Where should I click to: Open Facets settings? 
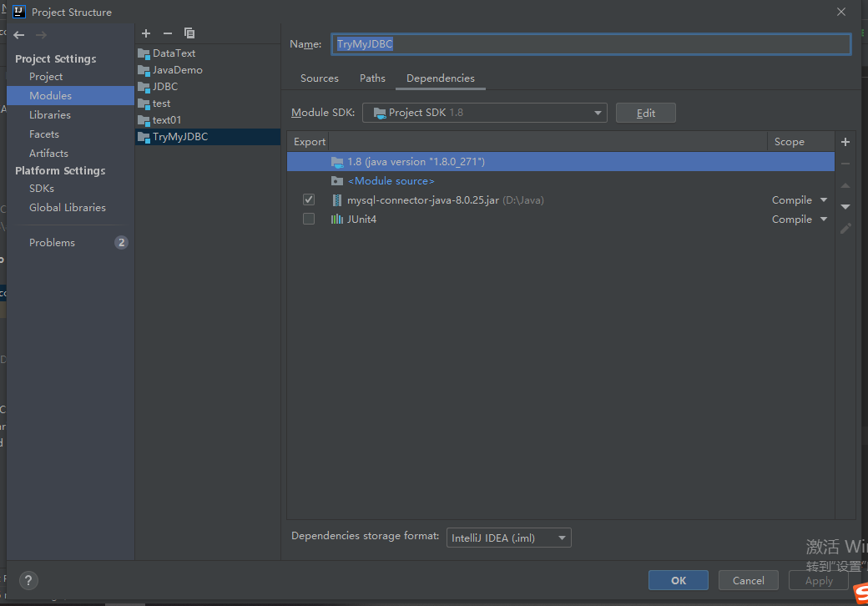coord(43,134)
